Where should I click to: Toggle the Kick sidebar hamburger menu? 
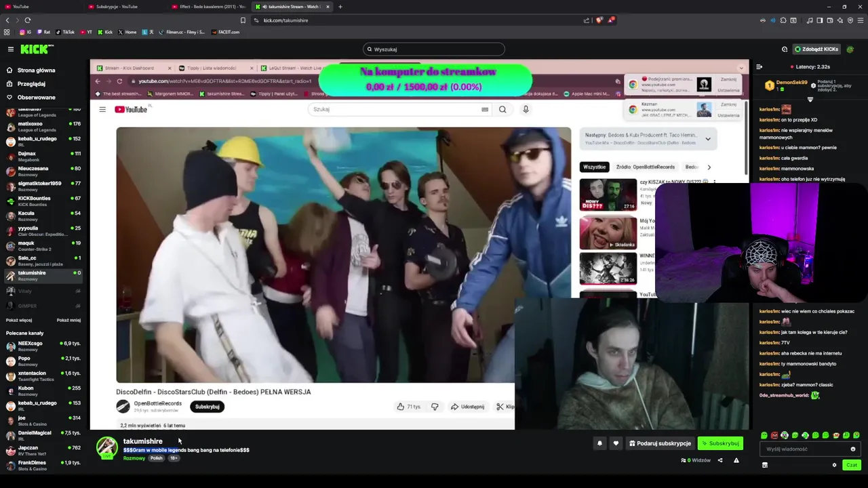11,49
